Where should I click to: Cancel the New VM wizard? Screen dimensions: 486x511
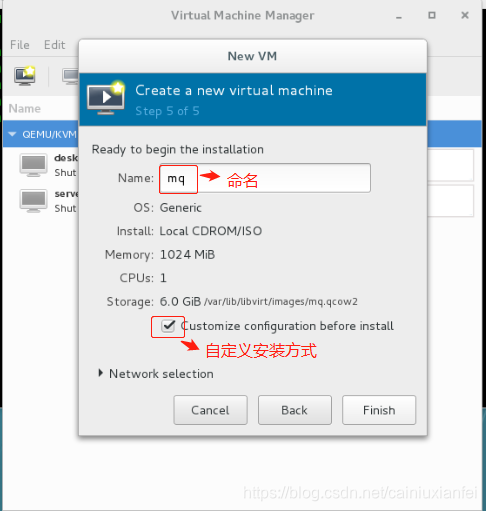click(210, 410)
